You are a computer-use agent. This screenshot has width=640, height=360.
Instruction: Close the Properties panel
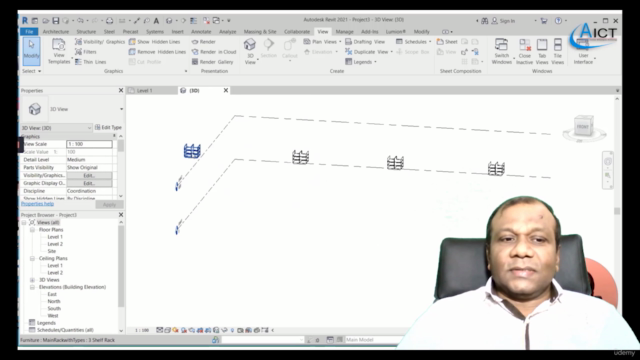[x=121, y=90]
